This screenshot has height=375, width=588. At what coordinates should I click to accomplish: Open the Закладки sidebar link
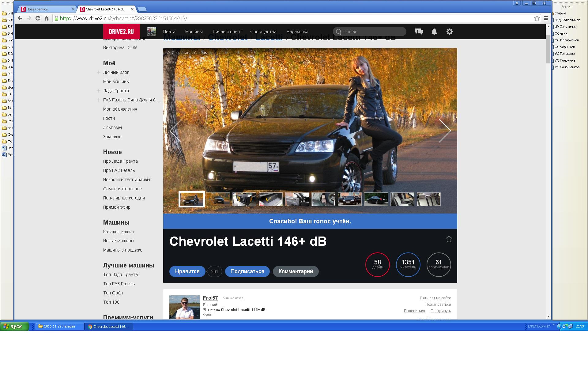[112, 137]
